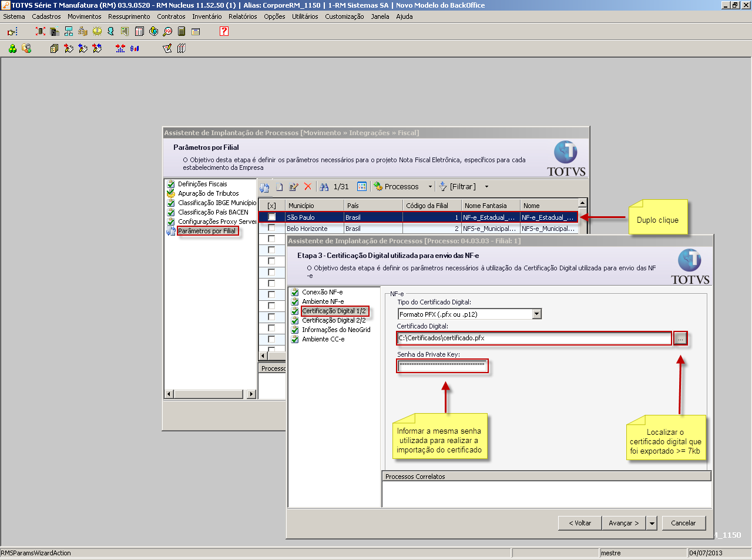Open the Tipo do Certificado Digital dropdown
752x560 pixels.
pos(536,314)
